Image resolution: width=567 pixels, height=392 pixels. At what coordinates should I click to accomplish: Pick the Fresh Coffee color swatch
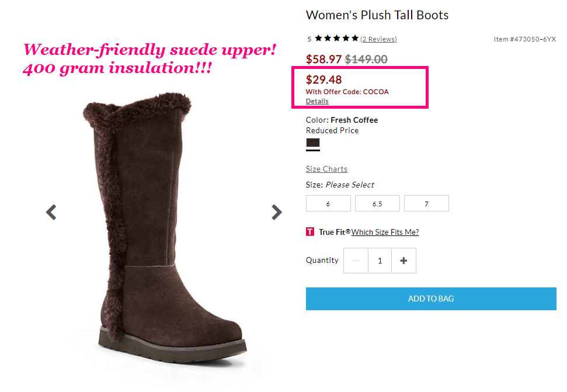[x=313, y=143]
